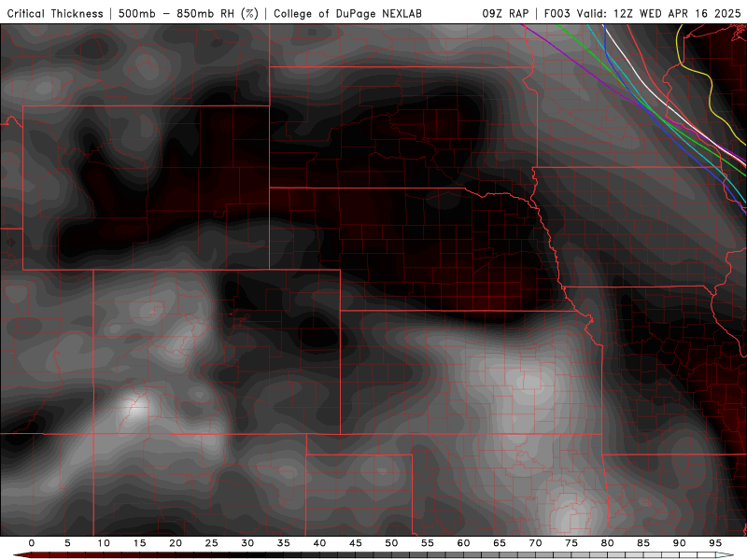Click the 45 value on the RH scale
This screenshot has height=560, width=747.
click(x=356, y=543)
